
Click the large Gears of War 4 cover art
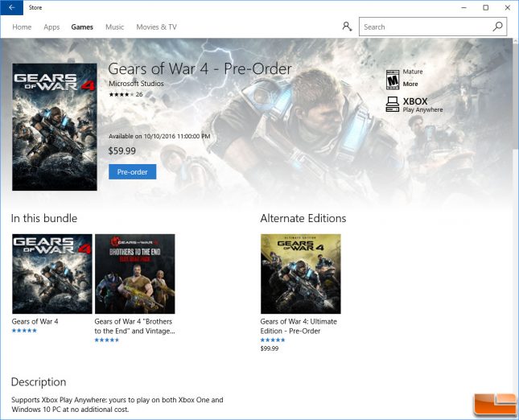pos(55,127)
